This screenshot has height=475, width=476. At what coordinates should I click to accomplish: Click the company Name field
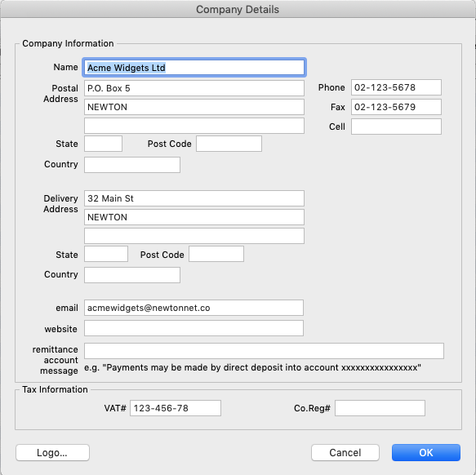pos(194,68)
